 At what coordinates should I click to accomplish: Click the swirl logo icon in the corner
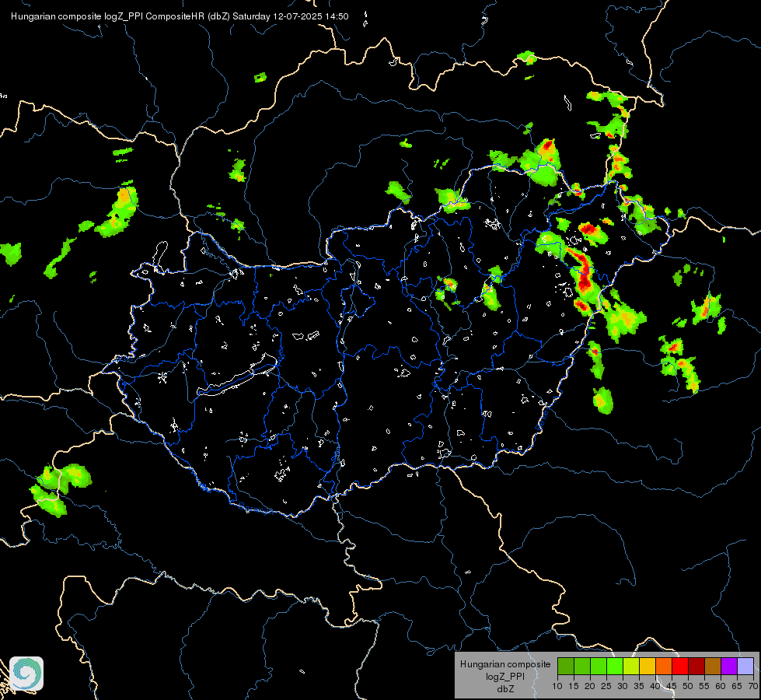click(26, 674)
